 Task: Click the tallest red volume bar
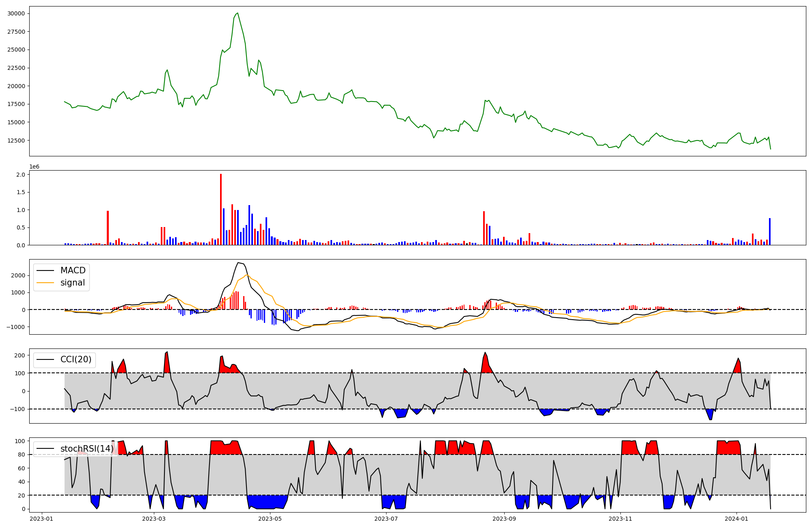[x=221, y=210]
